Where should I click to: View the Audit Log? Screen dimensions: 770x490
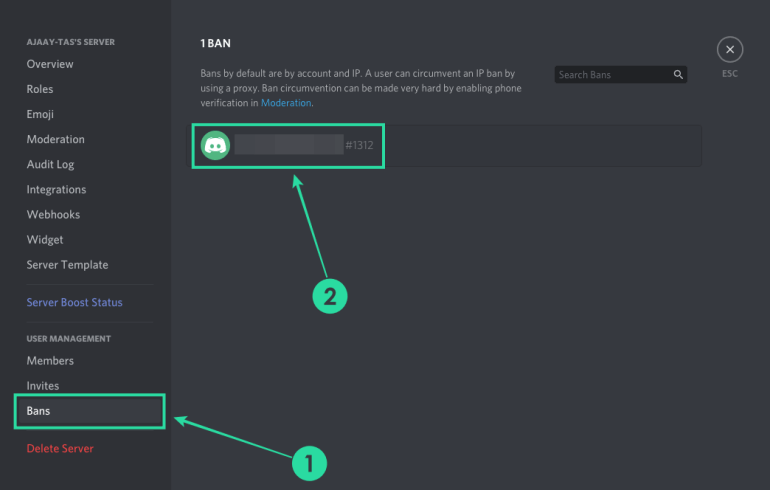(x=51, y=164)
